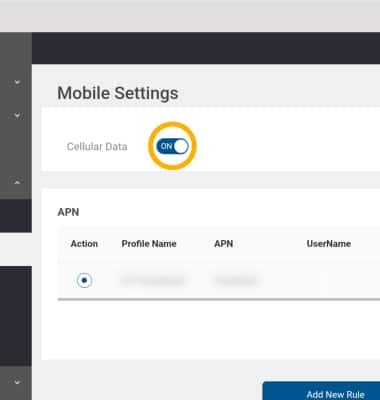The width and height of the screenshot is (380, 400).
Task: Click the Action column header
Action: coord(84,244)
